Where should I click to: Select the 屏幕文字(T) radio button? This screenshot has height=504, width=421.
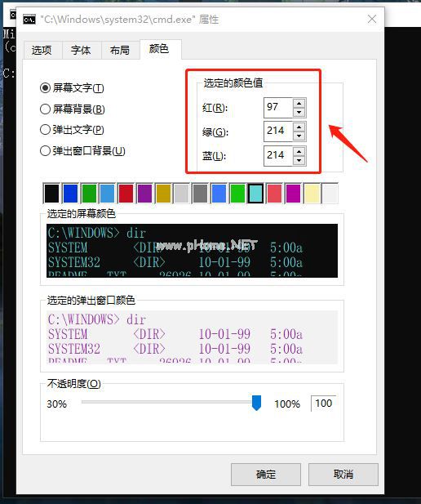pyautogui.click(x=45, y=87)
